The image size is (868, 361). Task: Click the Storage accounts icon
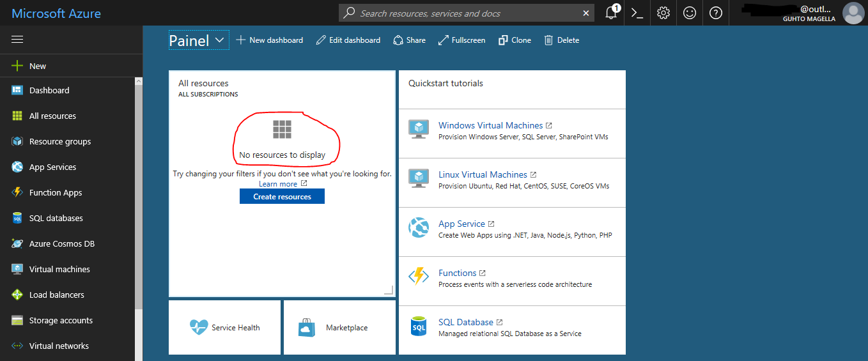click(x=17, y=320)
